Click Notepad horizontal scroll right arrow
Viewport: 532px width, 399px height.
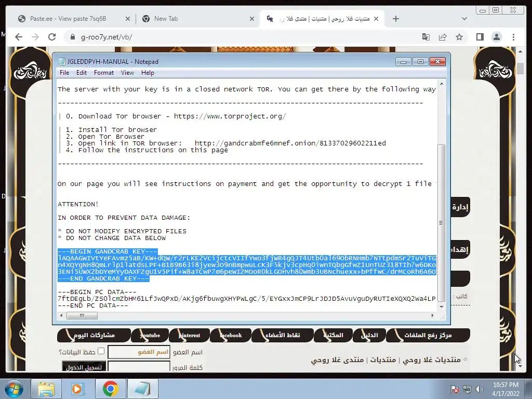pos(432,315)
